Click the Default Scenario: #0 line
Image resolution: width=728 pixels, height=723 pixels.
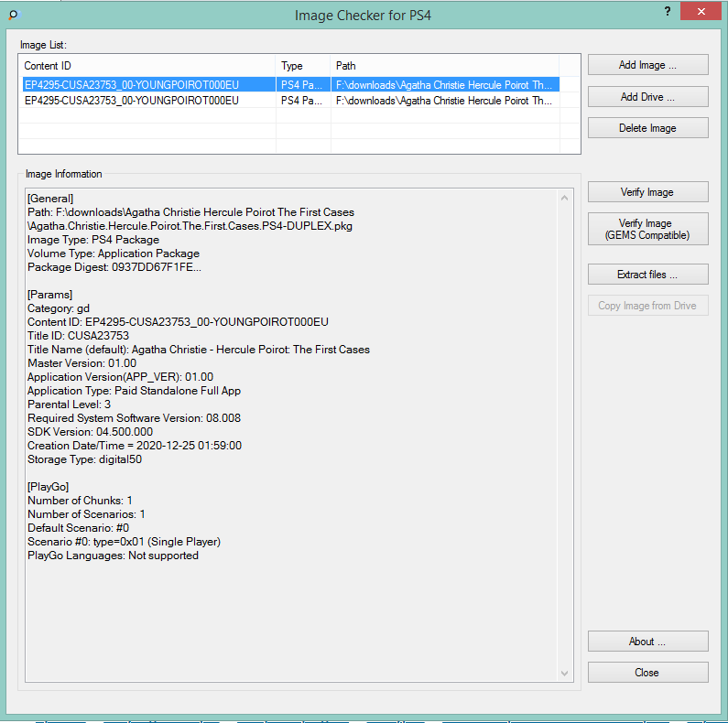(79, 528)
